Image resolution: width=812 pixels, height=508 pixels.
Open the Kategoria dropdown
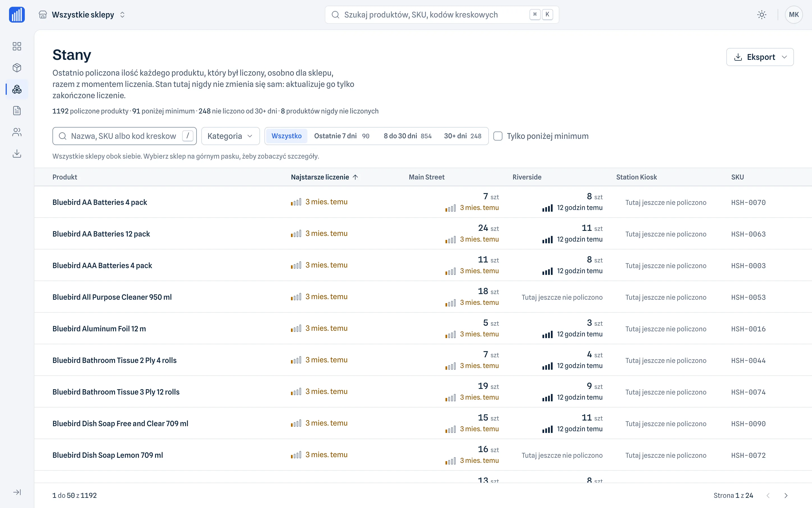tap(231, 136)
